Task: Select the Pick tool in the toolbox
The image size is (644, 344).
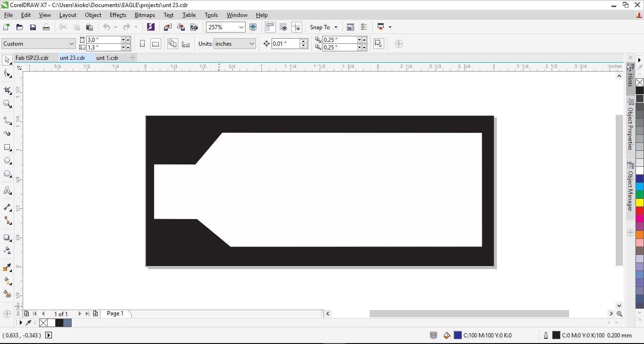Action: (x=7, y=60)
